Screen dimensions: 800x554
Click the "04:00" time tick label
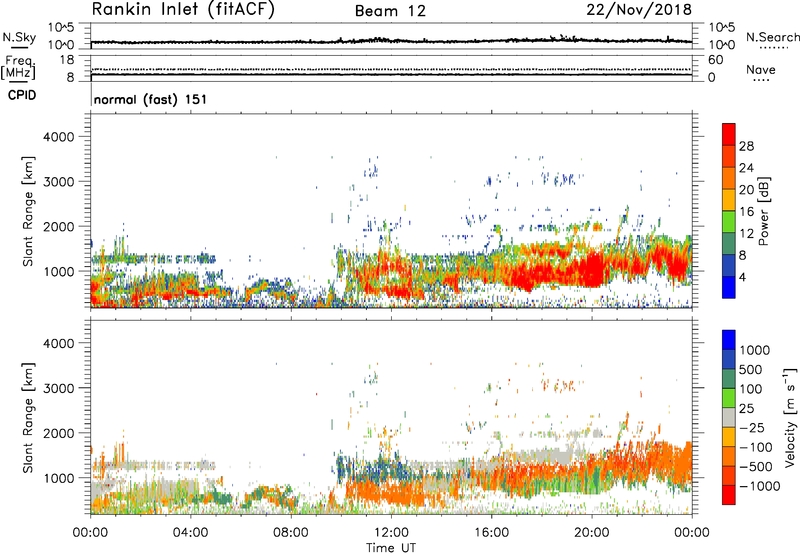click(190, 533)
